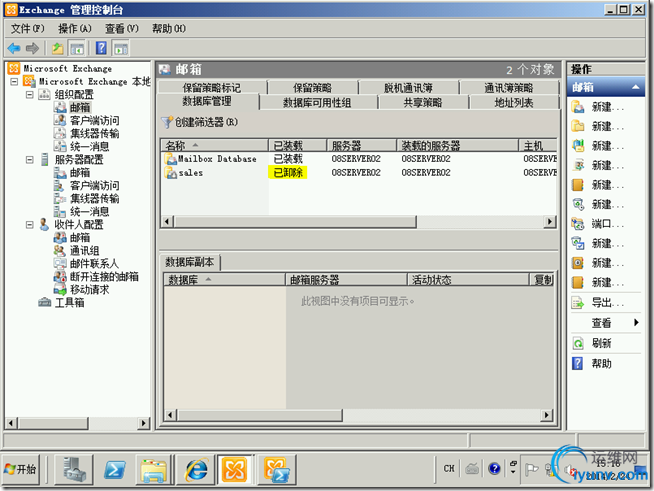Switch to 保留策略标记 tab
This screenshot has width=654, height=491.
click(211, 88)
